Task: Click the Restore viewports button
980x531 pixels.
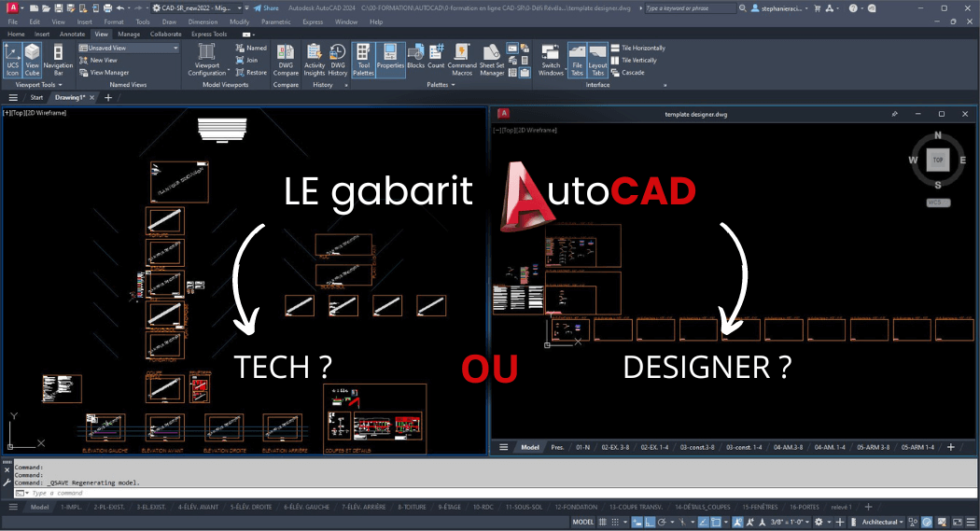Action: click(x=251, y=73)
